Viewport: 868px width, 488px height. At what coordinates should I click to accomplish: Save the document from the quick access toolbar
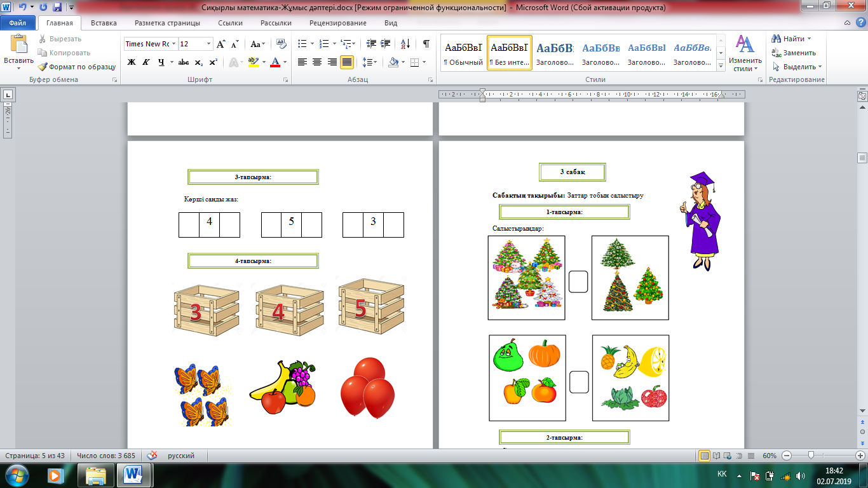tap(57, 8)
